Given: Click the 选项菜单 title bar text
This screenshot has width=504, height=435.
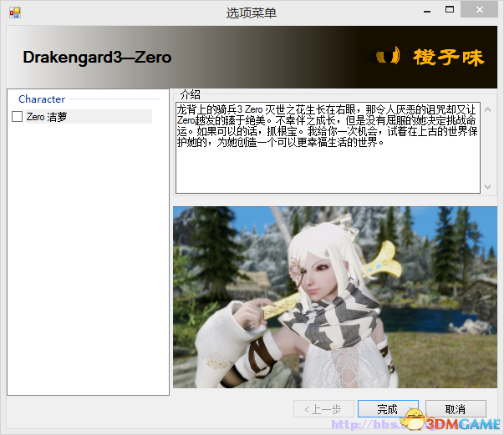Looking at the screenshot, I should click(x=252, y=13).
